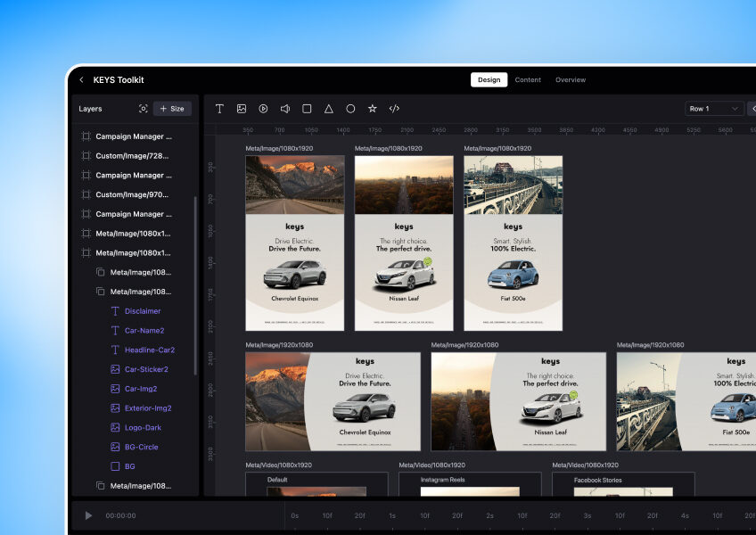Select the Audio speaker tool
Viewport: 756px width, 535px height.
point(285,109)
